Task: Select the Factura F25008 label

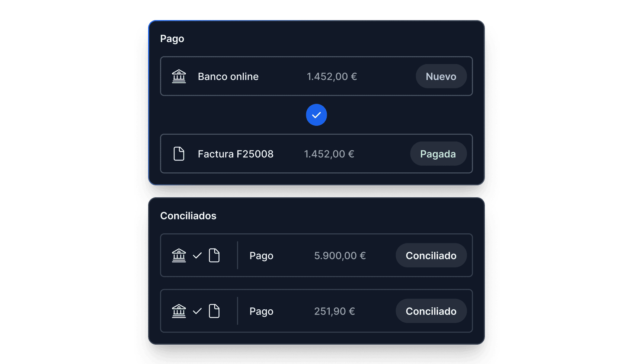Action: point(236,154)
